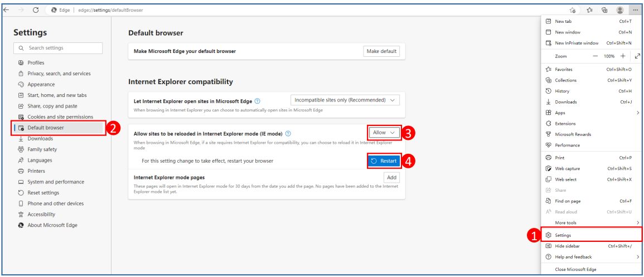
Task: Click the three-dot Settings and more button
Action: click(x=636, y=10)
